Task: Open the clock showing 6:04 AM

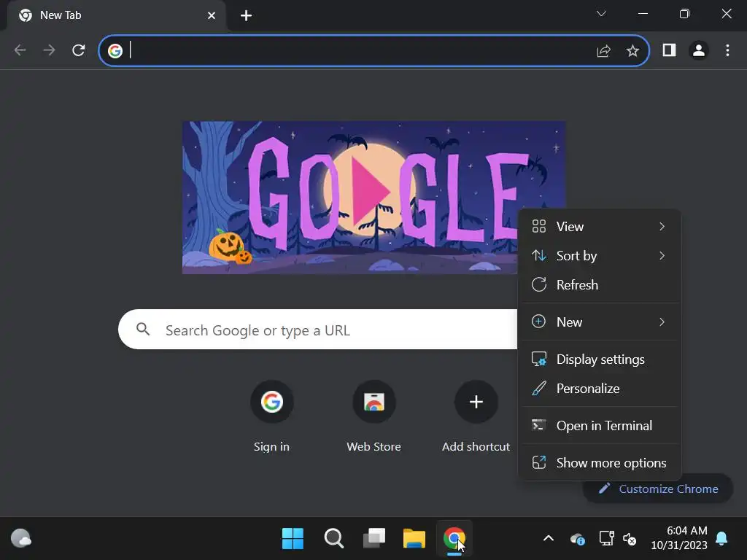Action: pos(679,537)
